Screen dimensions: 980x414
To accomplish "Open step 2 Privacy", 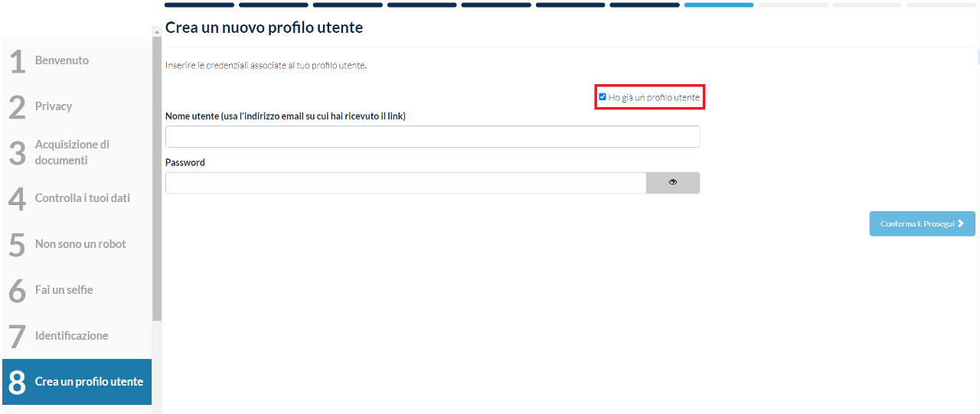I will tap(54, 106).
